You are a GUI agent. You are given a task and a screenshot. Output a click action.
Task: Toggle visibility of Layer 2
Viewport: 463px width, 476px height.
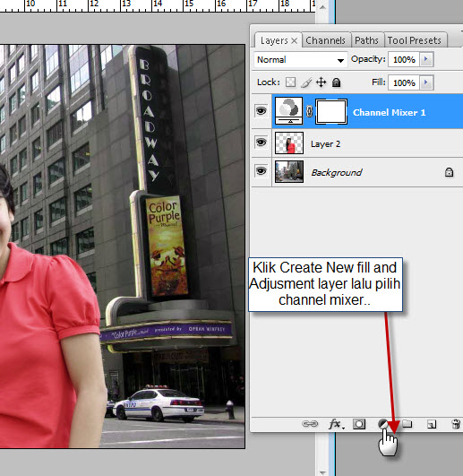(262, 143)
